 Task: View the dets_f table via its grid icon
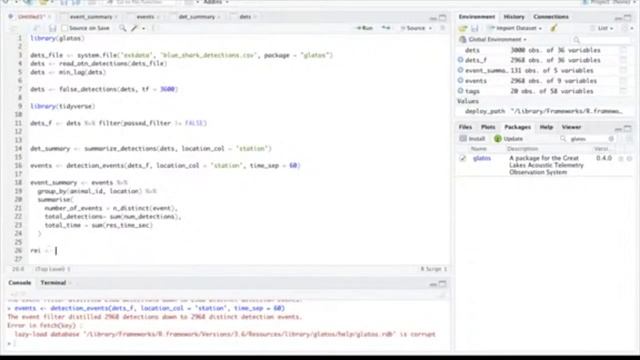pos(623,60)
